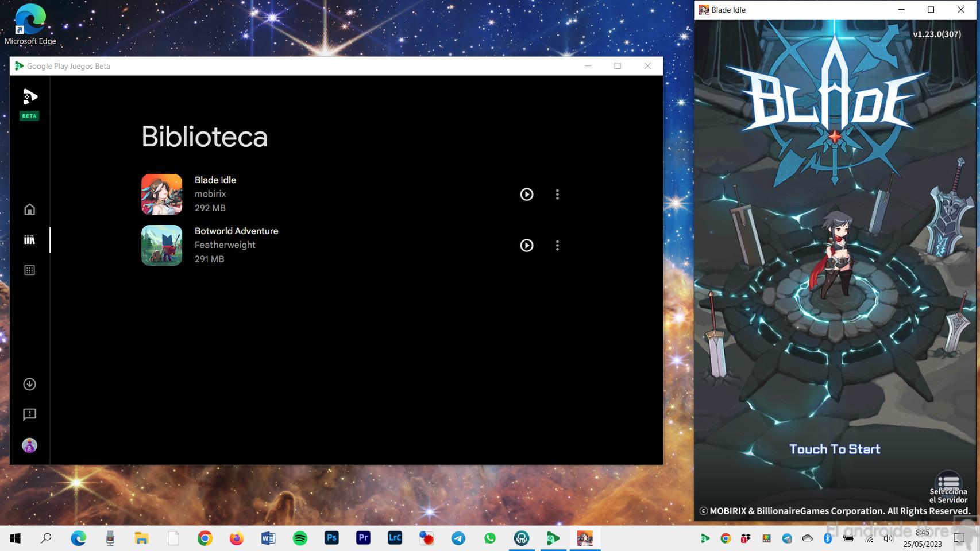The width and height of the screenshot is (980, 551).
Task: Open Telegram from the taskbar
Action: 458,538
